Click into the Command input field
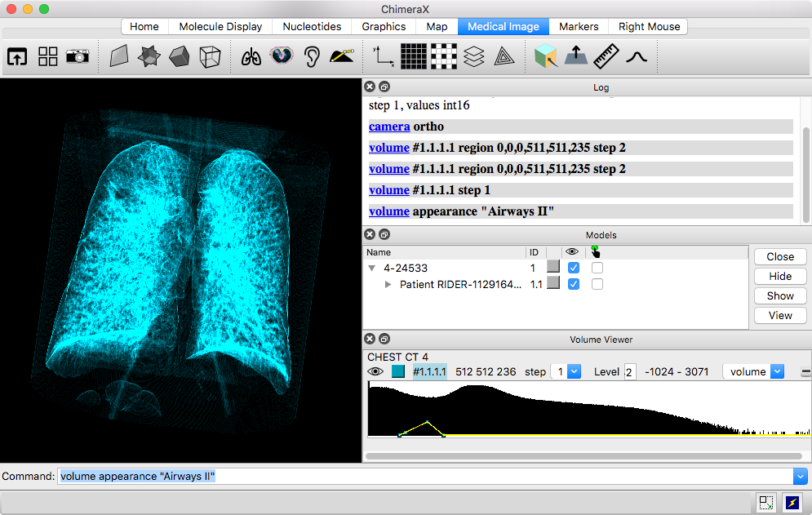This screenshot has width=812, height=515. [x=424, y=477]
